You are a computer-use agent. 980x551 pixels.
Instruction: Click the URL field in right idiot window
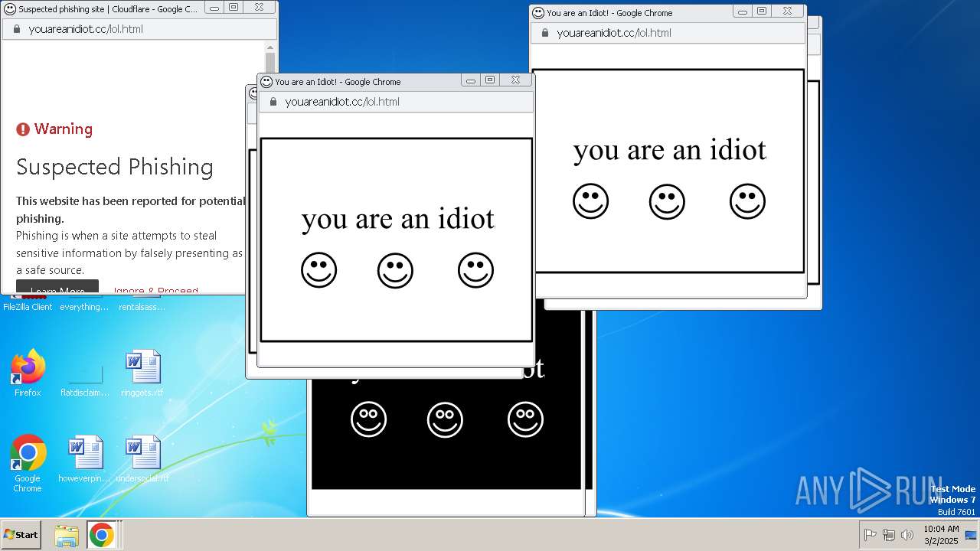pos(668,33)
